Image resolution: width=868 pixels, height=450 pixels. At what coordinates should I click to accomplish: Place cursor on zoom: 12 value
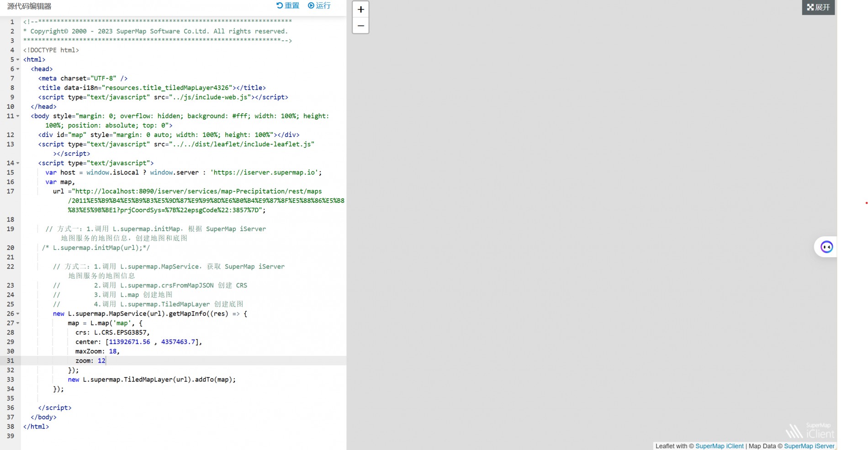101,361
